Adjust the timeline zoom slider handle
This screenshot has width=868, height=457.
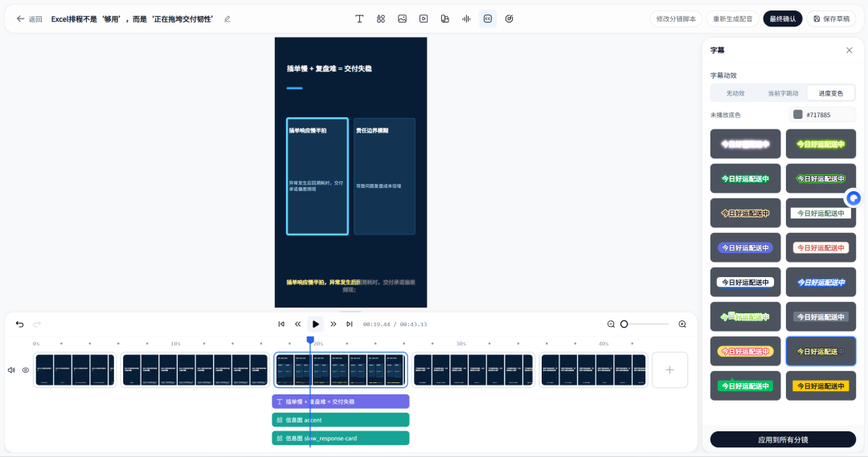[624, 324]
